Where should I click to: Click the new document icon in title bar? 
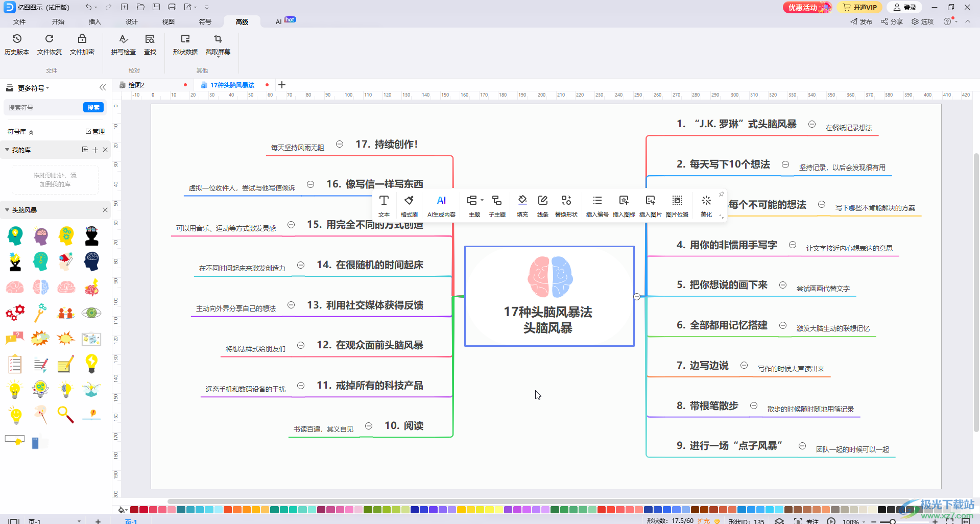pyautogui.click(x=125, y=7)
